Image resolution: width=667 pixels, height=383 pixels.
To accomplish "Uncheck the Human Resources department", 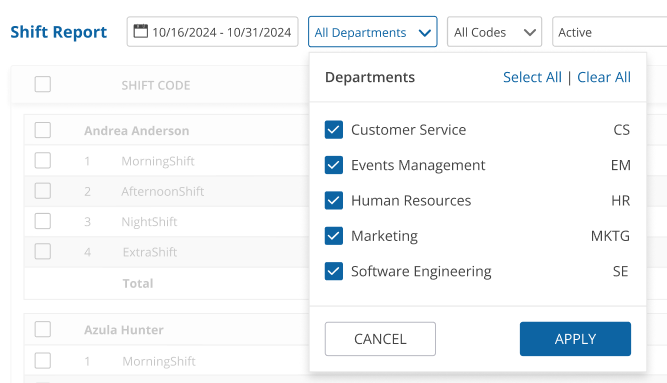I will pyautogui.click(x=334, y=200).
